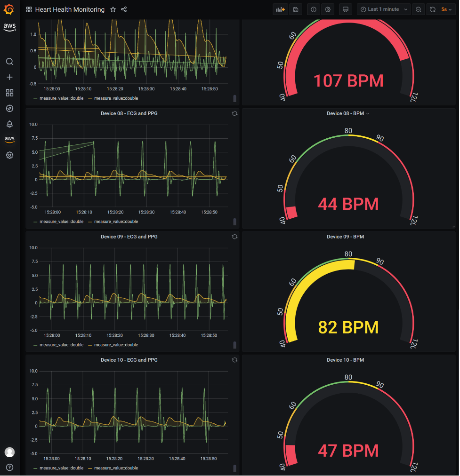Open the Alerting bell icon
Screen dimensions: 460x476
click(9, 124)
